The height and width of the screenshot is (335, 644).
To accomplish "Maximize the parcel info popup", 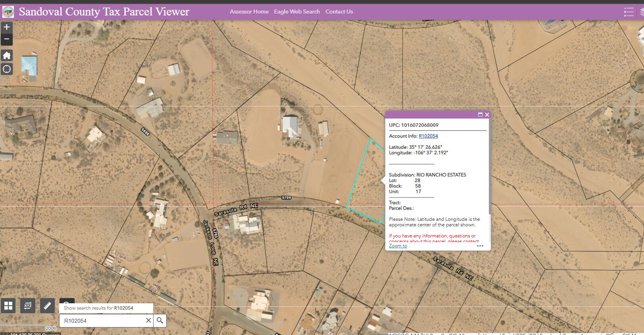I will tap(480, 115).
